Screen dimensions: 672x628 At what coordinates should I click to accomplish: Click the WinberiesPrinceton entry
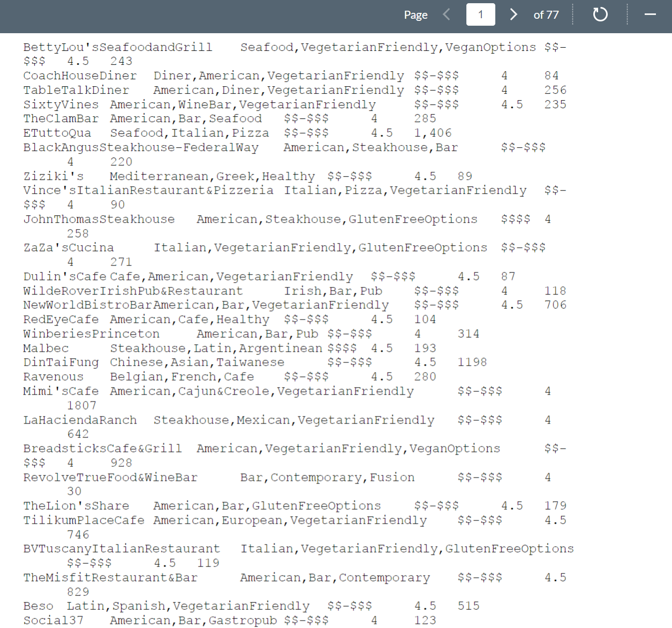tap(91, 334)
